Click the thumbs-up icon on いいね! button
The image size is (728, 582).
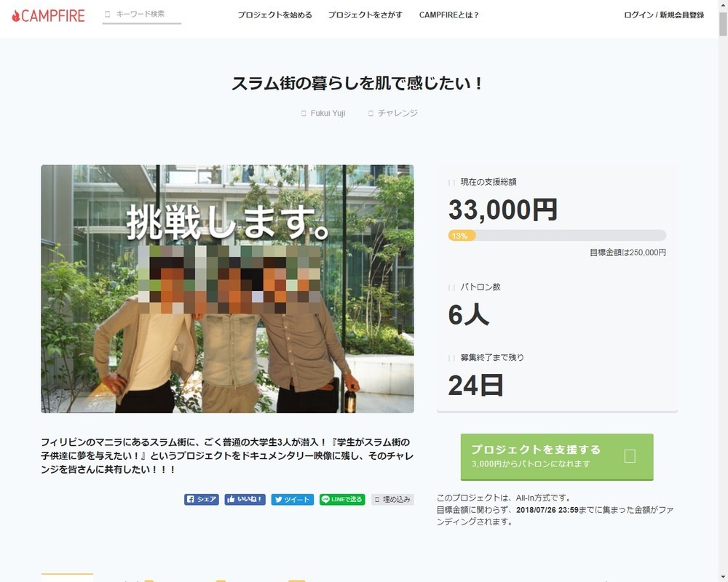(231, 500)
